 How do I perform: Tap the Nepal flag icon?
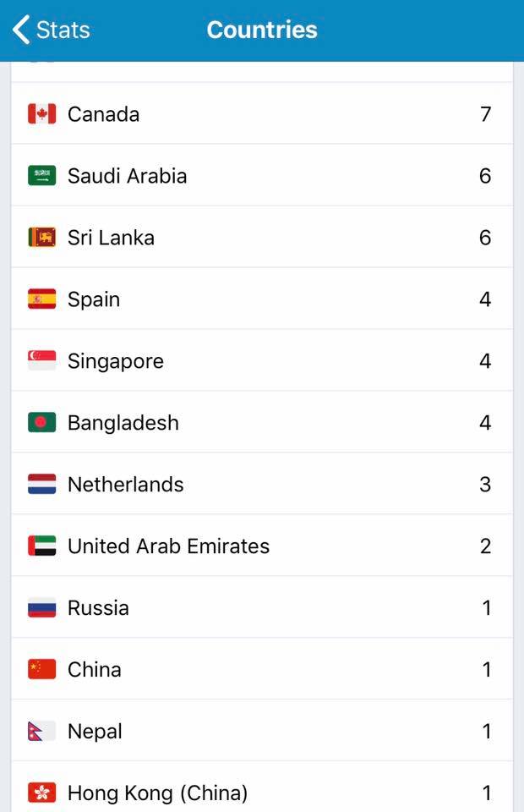pos(41,732)
